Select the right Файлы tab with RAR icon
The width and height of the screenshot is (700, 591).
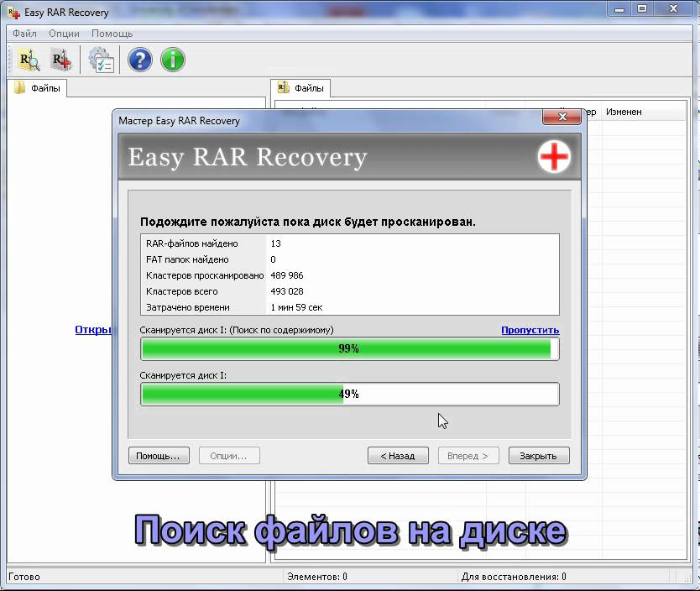pos(300,88)
